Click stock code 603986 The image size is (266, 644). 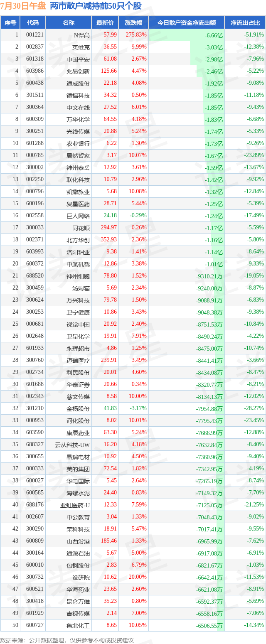(x=35, y=71)
